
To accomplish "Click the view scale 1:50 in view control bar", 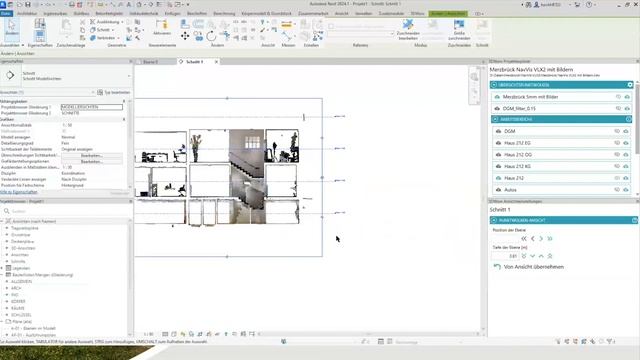I will coord(149,334).
